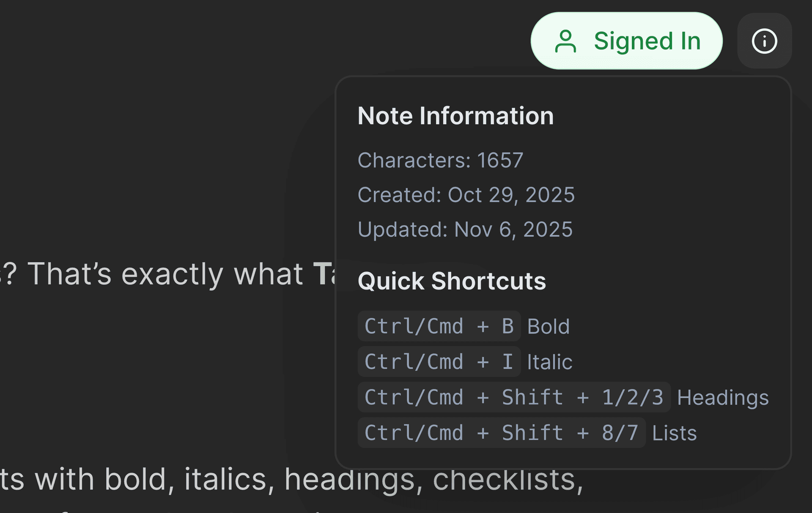Click the Lists label after its shortcut
812x513 pixels.
coord(674,432)
